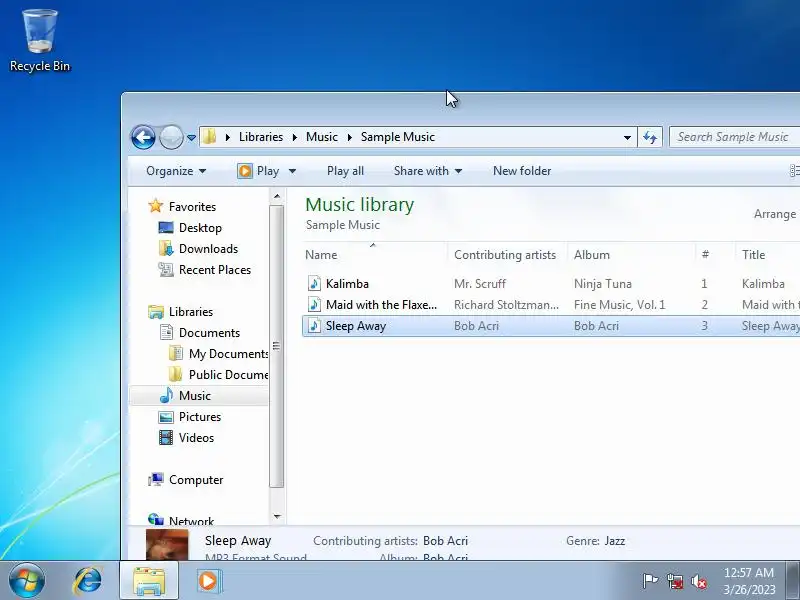The height and width of the screenshot is (600, 800).
Task: Select Sample Music in the breadcrumb
Action: 397,137
